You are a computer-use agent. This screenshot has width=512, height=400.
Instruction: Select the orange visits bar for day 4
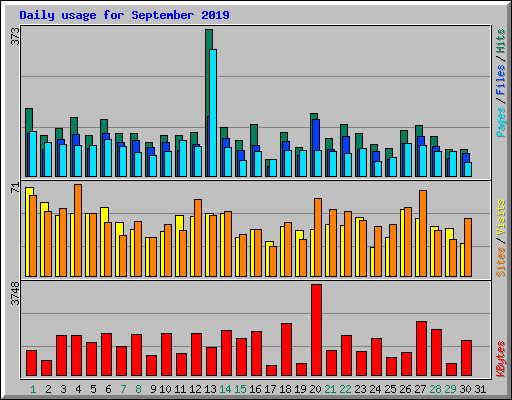[78, 230]
